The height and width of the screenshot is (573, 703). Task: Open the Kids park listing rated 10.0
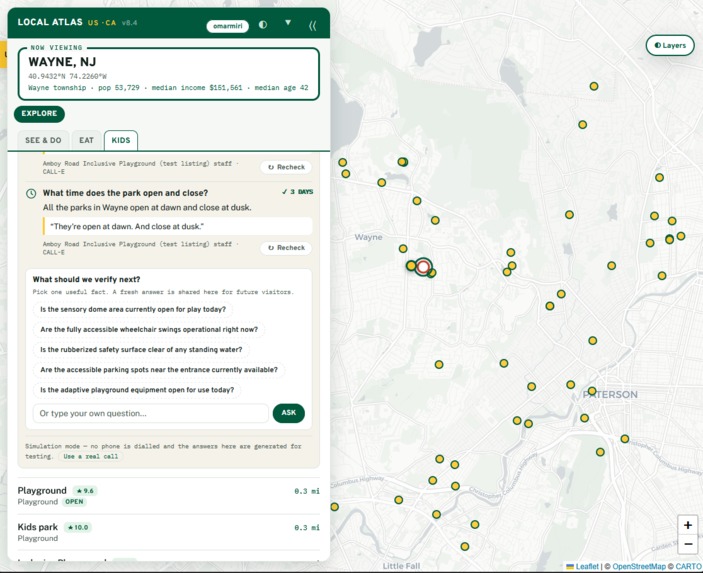169,532
